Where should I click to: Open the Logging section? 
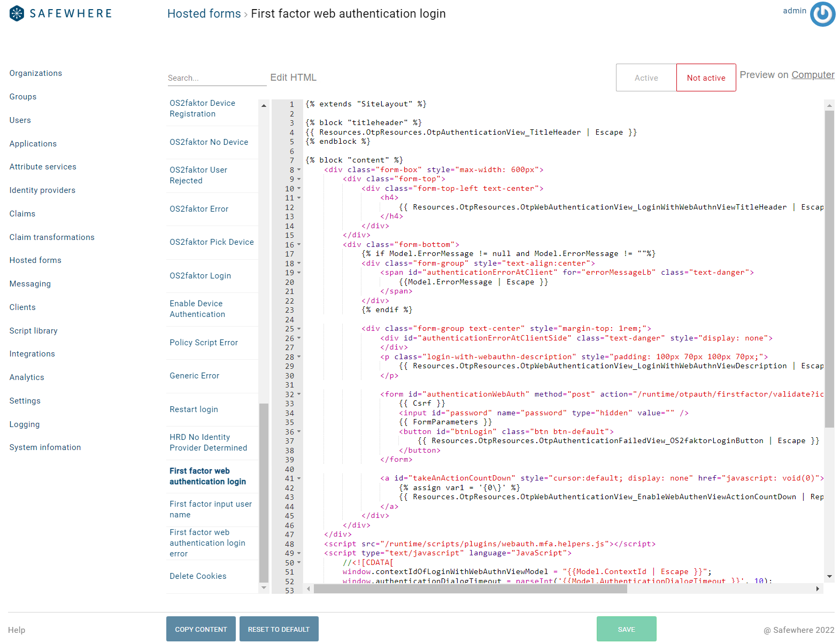tap(25, 424)
